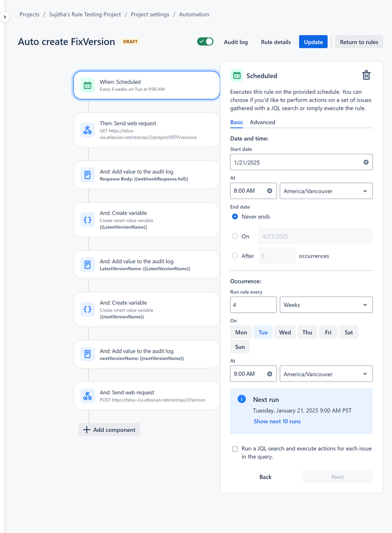Toggle Wed day selection
This screenshot has height=533, width=392.
click(x=285, y=332)
